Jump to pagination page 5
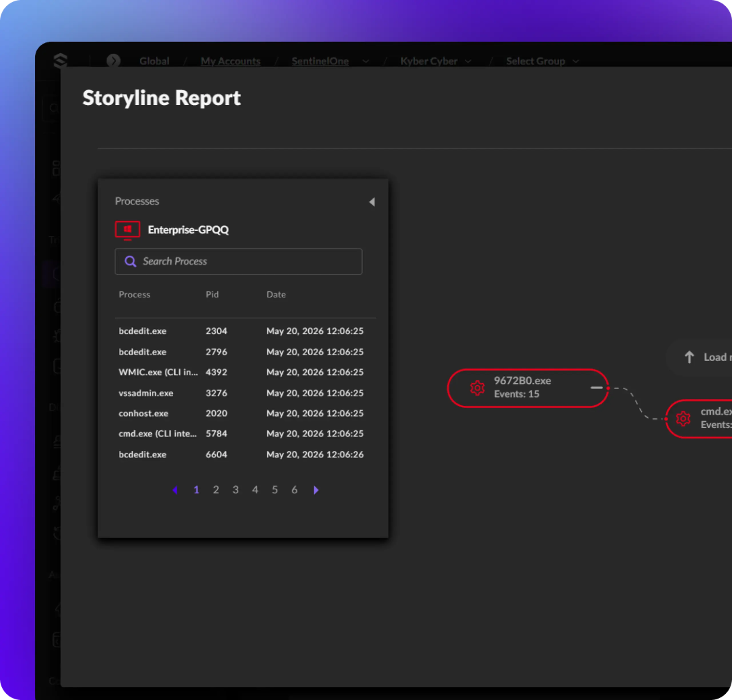The height and width of the screenshot is (700, 732). click(x=275, y=490)
